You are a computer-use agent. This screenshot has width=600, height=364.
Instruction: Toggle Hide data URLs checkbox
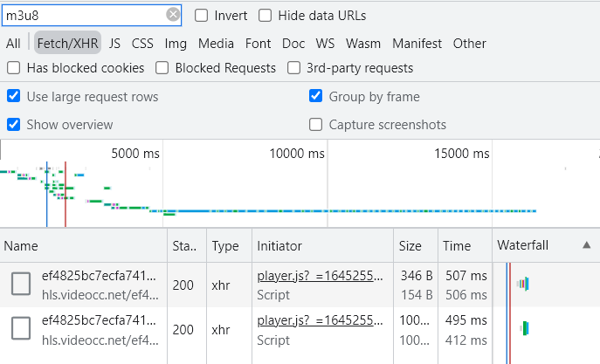tap(263, 16)
